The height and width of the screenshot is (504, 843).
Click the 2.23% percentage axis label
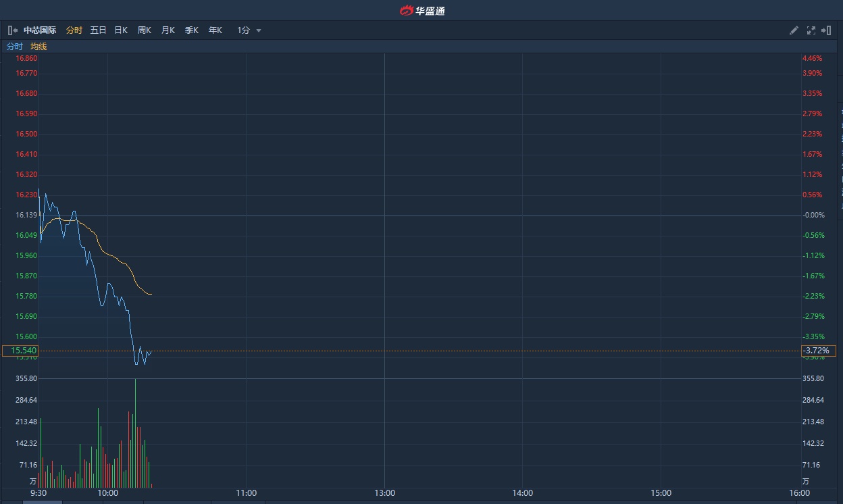pos(813,134)
